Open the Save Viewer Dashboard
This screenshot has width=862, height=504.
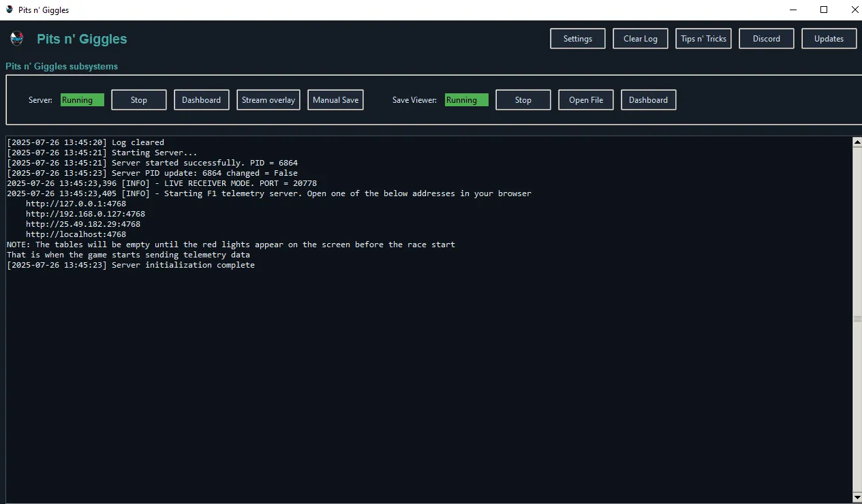pyautogui.click(x=648, y=99)
